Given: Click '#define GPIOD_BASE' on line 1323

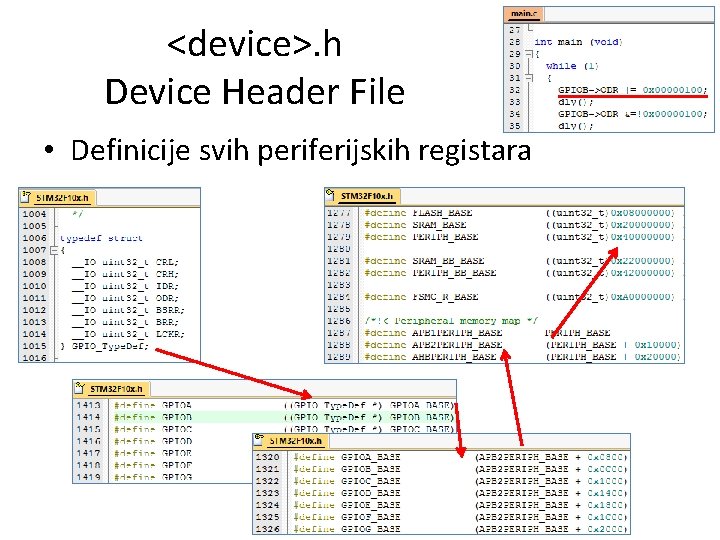Looking at the screenshot, I should tap(347, 493).
